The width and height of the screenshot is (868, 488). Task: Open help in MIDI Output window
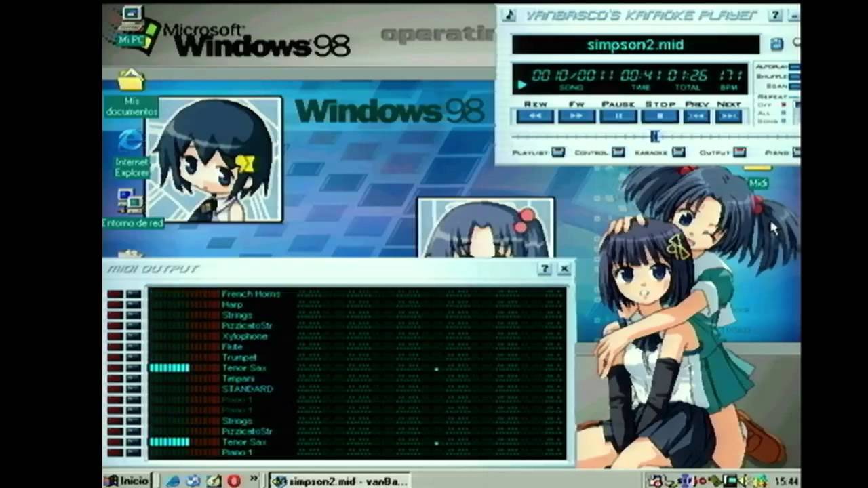[x=544, y=269]
